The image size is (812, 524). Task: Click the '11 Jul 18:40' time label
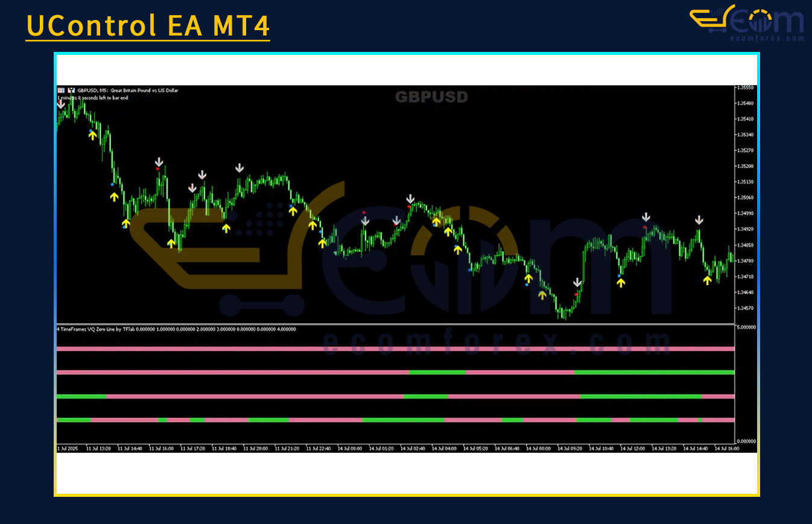[x=224, y=449]
